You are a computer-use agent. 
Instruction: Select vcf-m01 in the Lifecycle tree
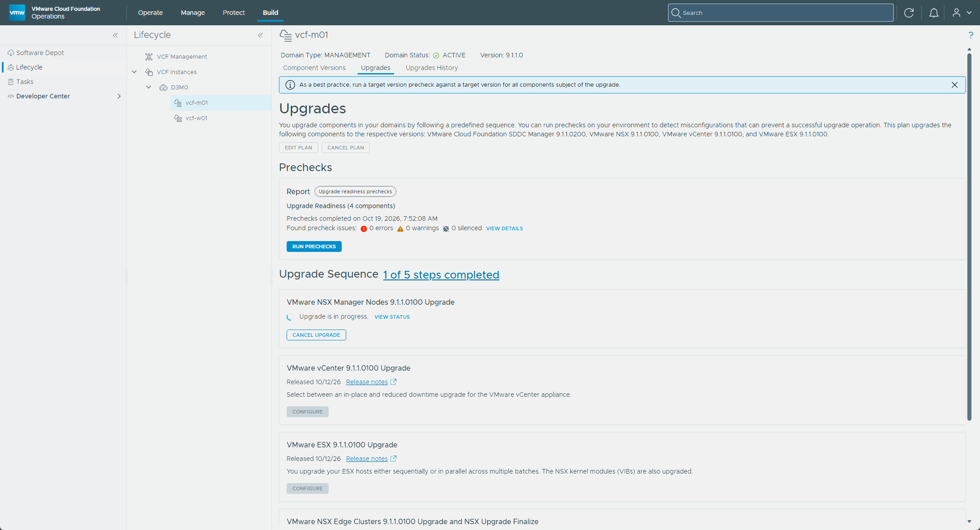pos(221,103)
